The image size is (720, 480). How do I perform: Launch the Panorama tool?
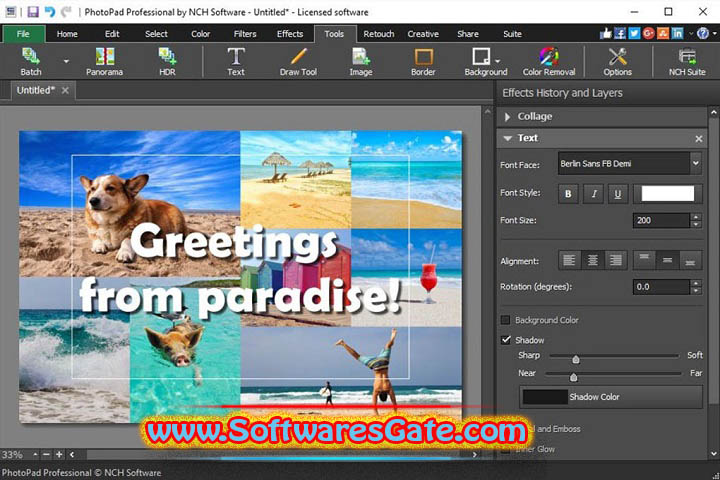click(x=104, y=62)
